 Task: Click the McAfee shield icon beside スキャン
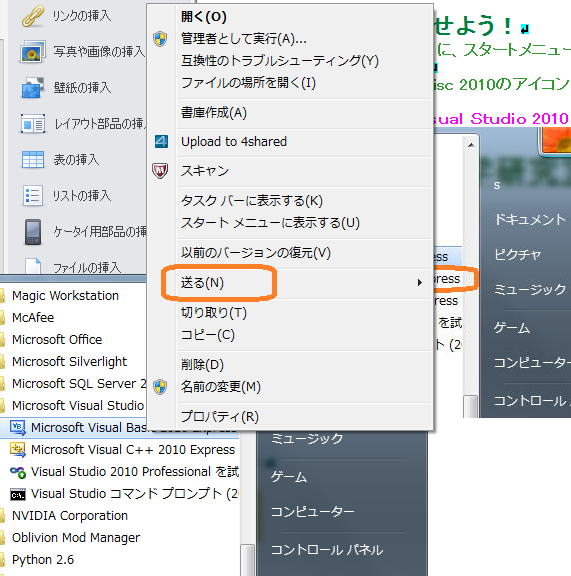click(x=160, y=171)
